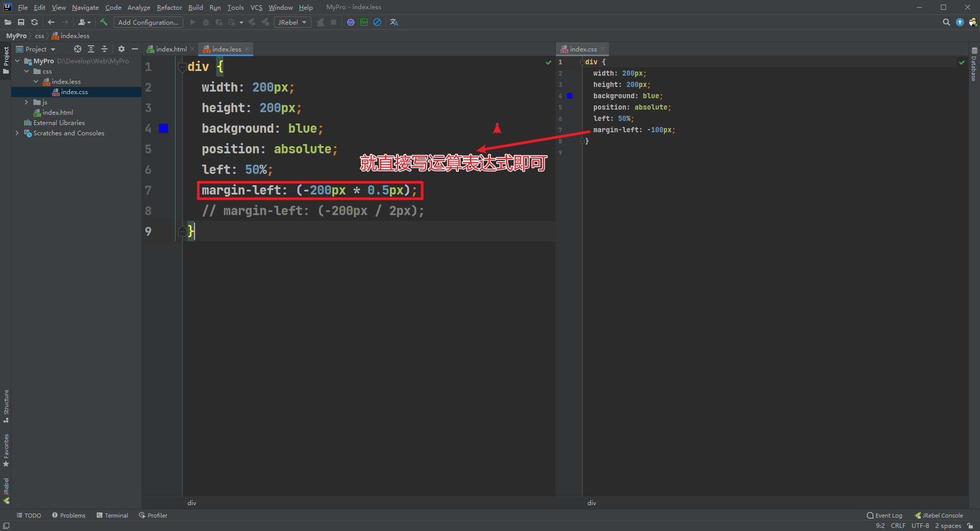Open the TODO tool window
Screen dimensions: 980x531
29,515
